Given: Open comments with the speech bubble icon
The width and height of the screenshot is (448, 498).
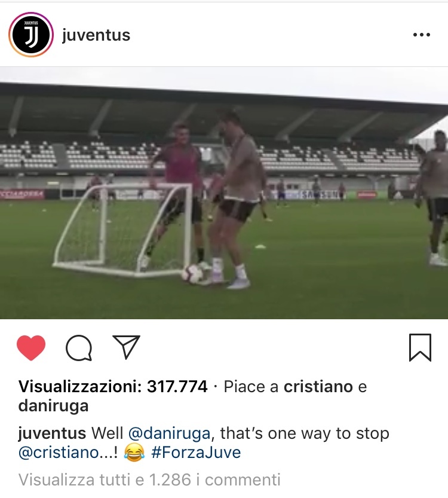Looking at the screenshot, I should (x=79, y=348).
